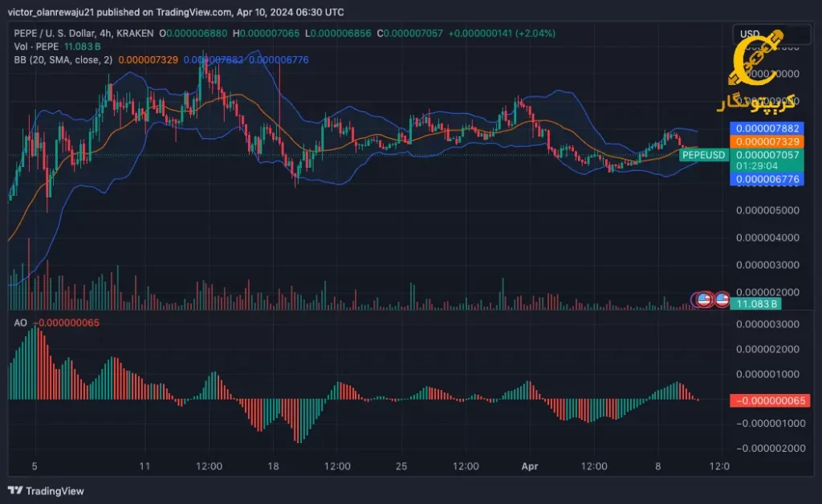Click the close price value in legend
The width and height of the screenshot is (822, 504).
tap(413, 34)
